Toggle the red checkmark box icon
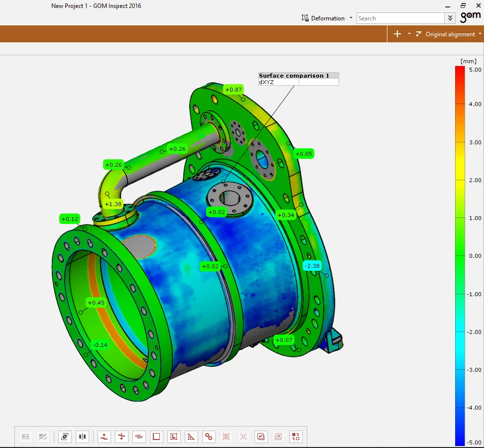 [x=260, y=437]
